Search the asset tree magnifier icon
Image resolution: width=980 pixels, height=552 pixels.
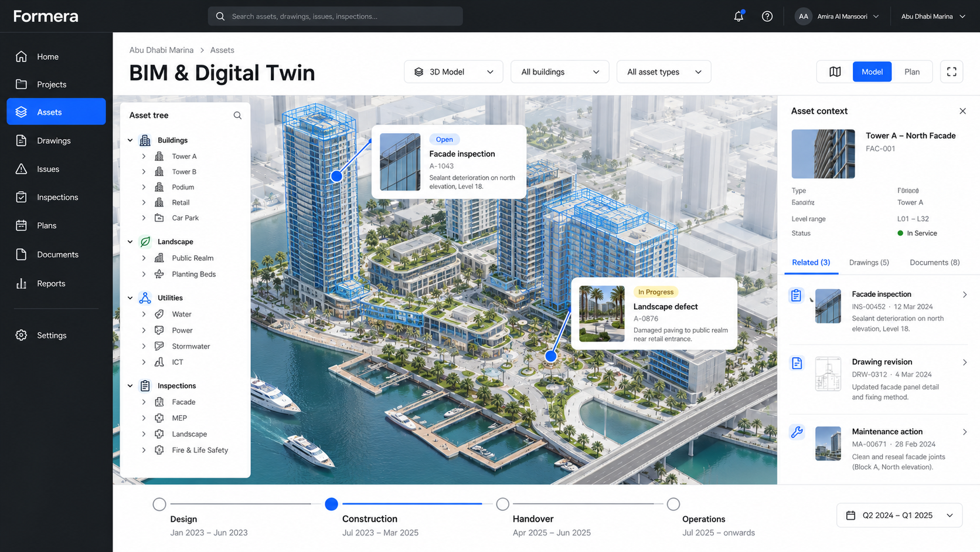pyautogui.click(x=237, y=116)
